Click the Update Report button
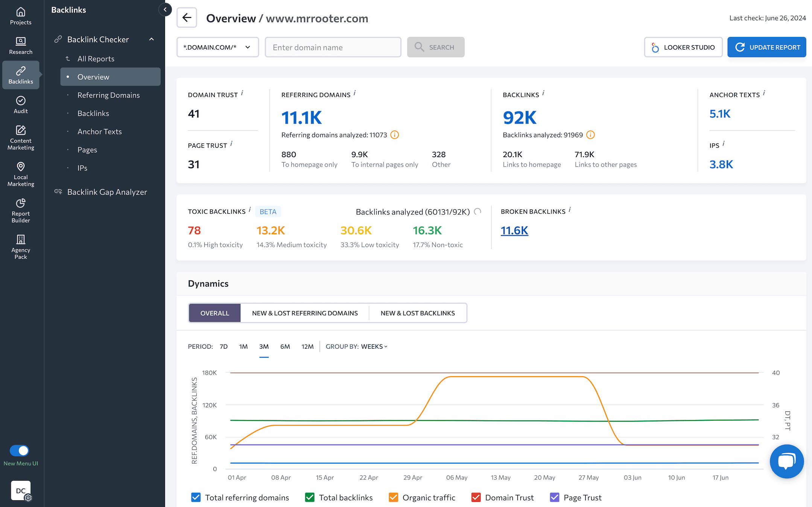Viewport: 812px width, 507px height. [766, 47]
